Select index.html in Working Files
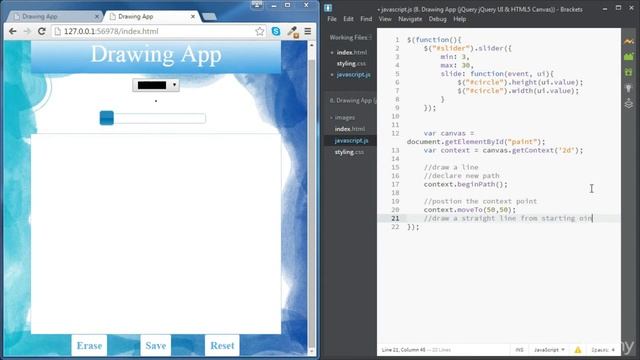Image resolution: width=640 pixels, height=360 pixels. point(351,53)
